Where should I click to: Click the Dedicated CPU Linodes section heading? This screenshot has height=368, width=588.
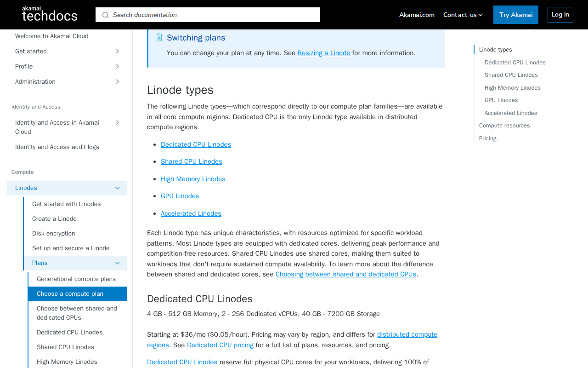[200, 299]
